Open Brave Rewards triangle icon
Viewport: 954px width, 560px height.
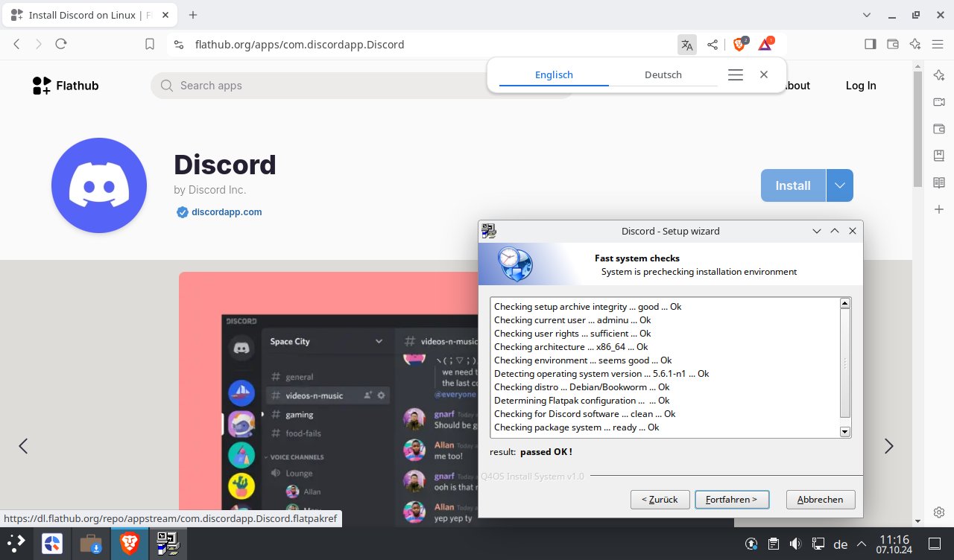pos(765,44)
